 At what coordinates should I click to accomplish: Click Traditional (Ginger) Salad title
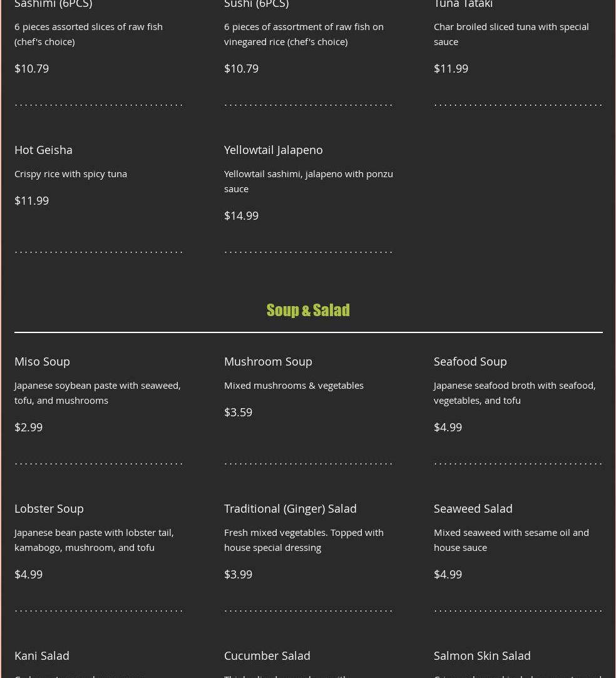290,508
